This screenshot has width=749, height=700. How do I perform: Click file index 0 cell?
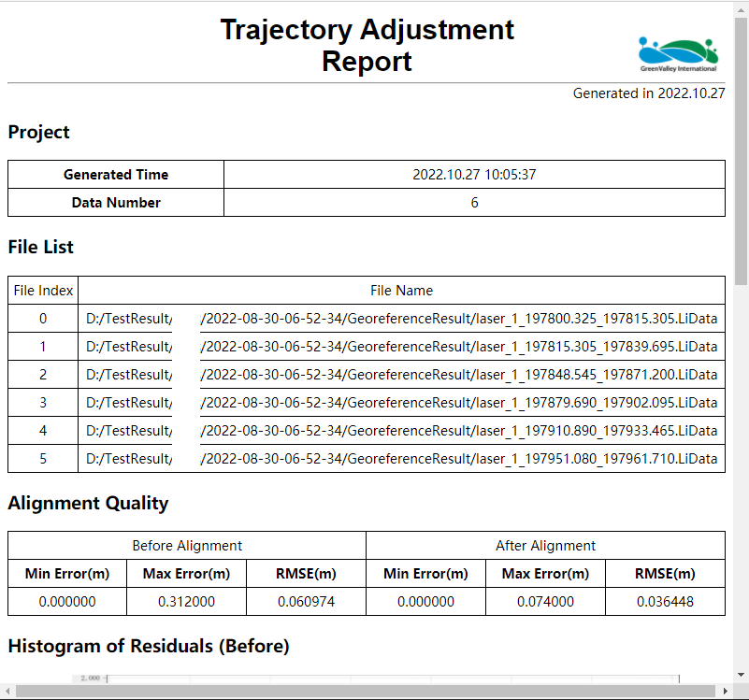pyautogui.click(x=43, y=319)
